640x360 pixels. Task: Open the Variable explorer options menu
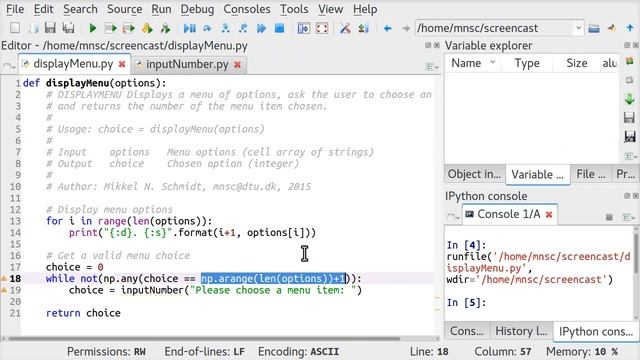pos(630,156)
